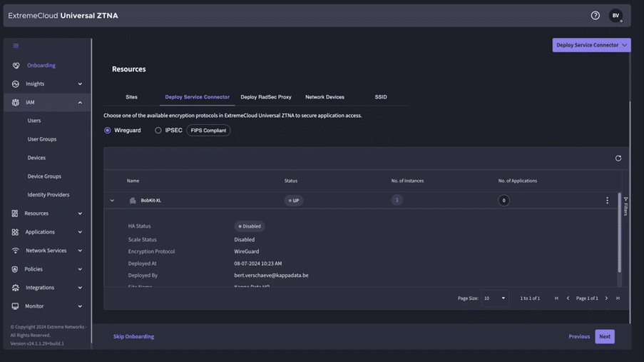Switch to the Sites tab
644x362 pixels.
[x=131, y=97]
